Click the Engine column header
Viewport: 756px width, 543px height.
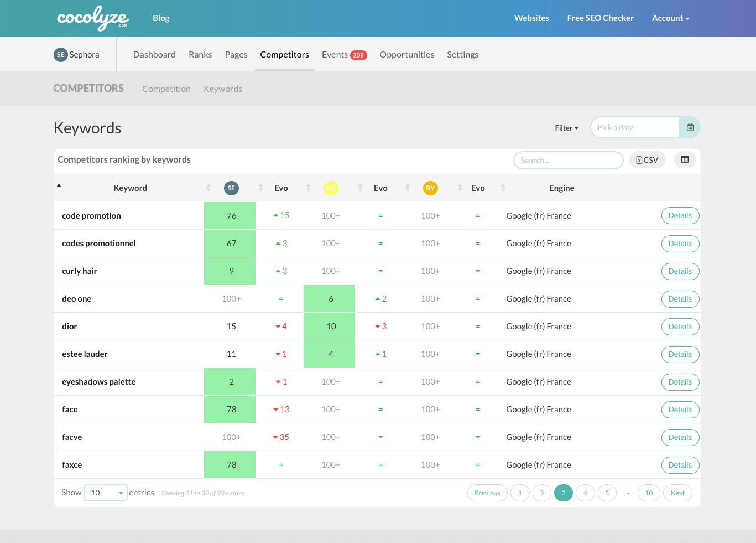click(x=561, y=188)
